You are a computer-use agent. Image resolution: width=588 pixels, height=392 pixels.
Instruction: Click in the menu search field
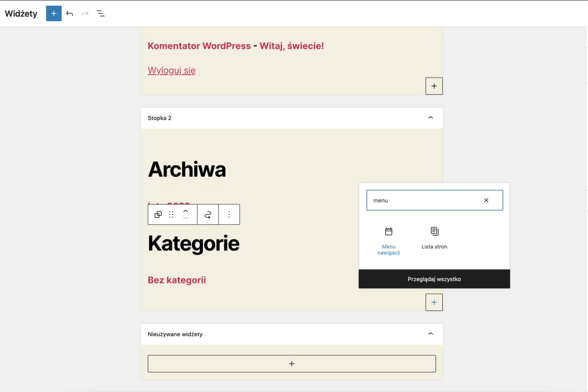tap(423, 200)
